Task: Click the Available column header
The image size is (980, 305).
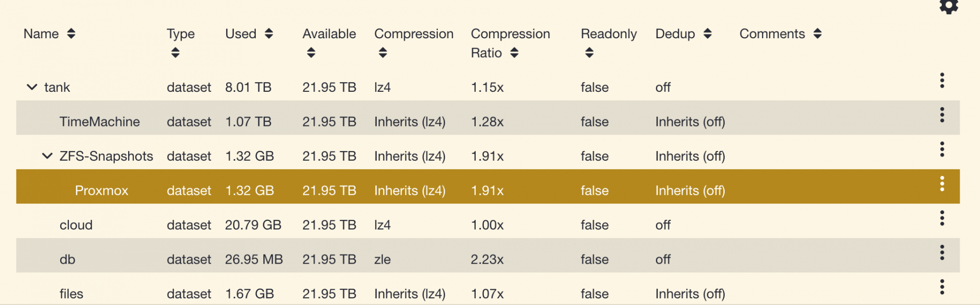Action: click(329, 34)
